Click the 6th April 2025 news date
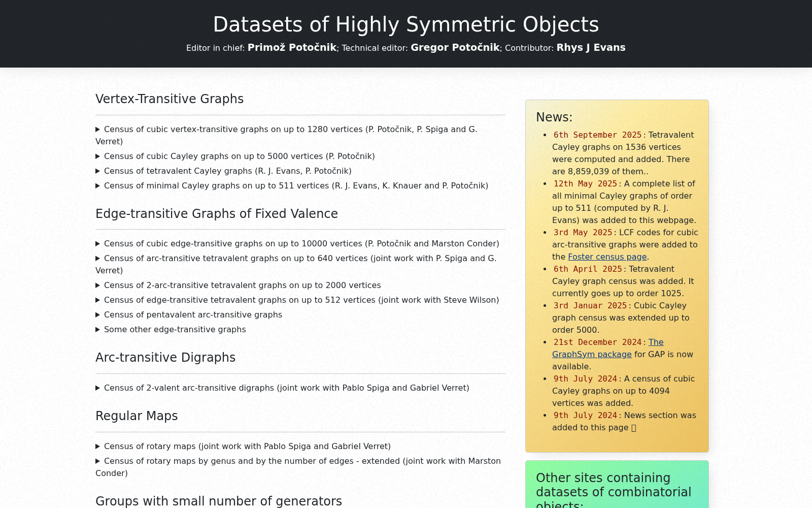Viewport: 812px width, 508px height. [588, 269]
